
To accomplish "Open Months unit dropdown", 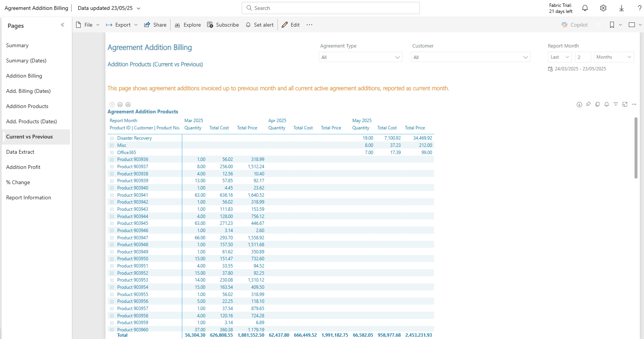I will pyautogui.click(x=614, y=57).
